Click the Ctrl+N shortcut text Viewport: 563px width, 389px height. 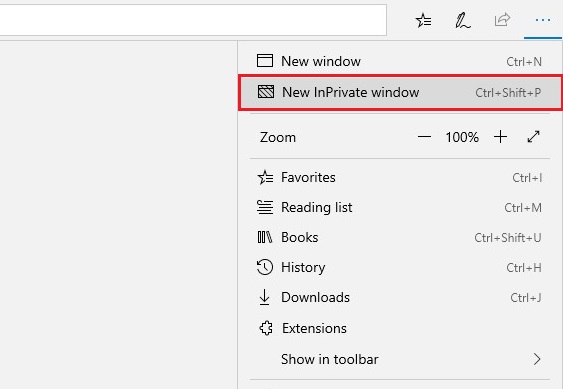coord(524,62)
